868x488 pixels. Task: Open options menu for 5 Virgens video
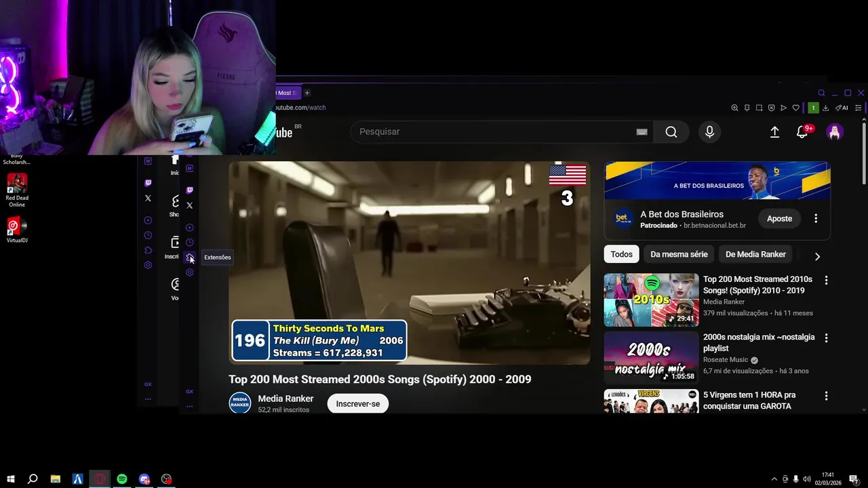tap(826, 396)
